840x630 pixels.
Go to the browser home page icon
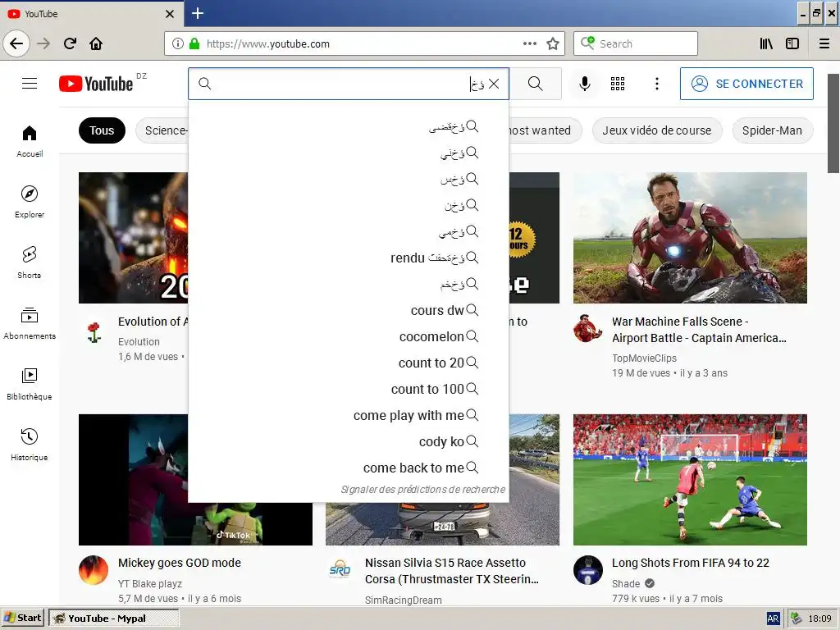point(96,43)
